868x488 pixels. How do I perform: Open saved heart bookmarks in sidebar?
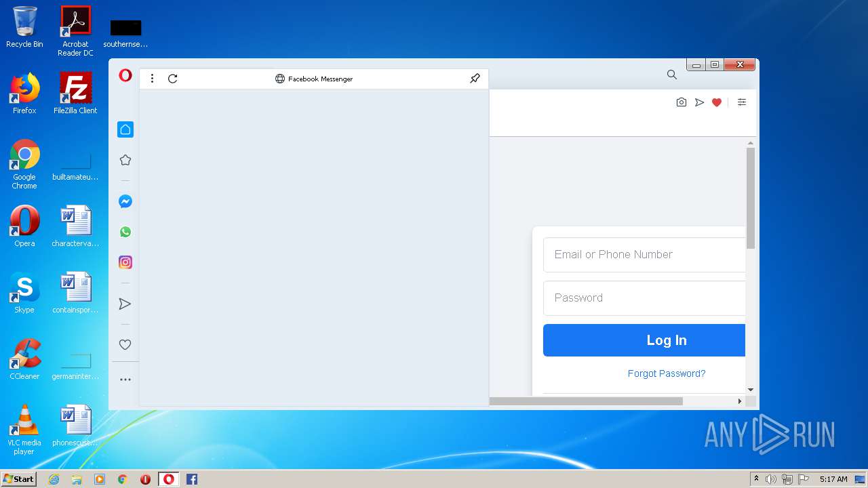125,344
